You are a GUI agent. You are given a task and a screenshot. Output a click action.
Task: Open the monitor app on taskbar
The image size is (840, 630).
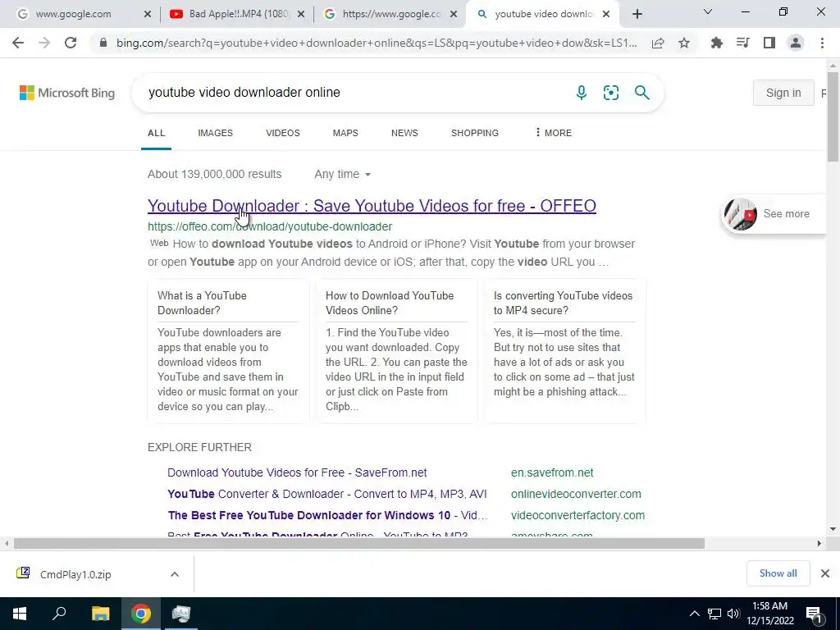pos(181,614)
